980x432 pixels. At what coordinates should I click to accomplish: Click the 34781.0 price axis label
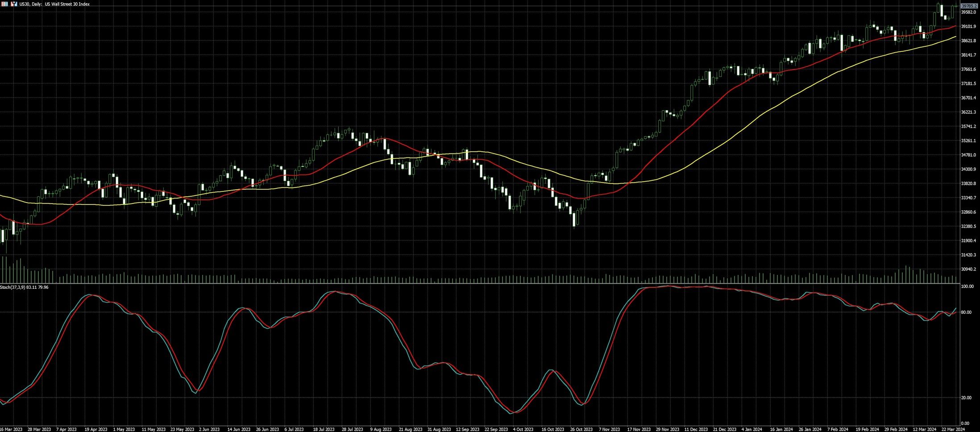coord(968,155)
